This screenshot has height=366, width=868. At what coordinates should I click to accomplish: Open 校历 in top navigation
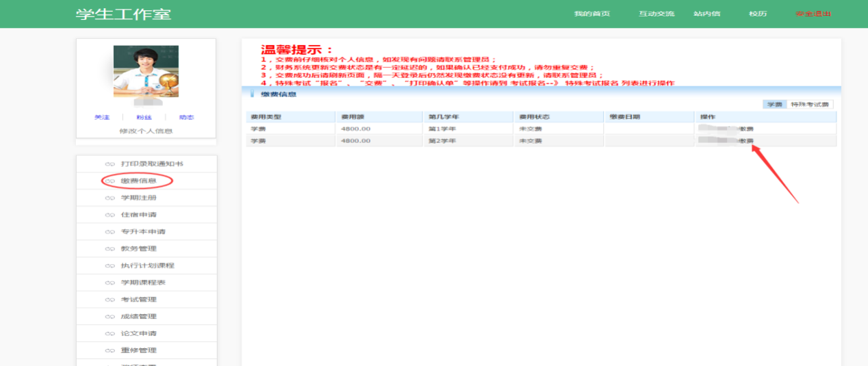[x=758, y=14]
